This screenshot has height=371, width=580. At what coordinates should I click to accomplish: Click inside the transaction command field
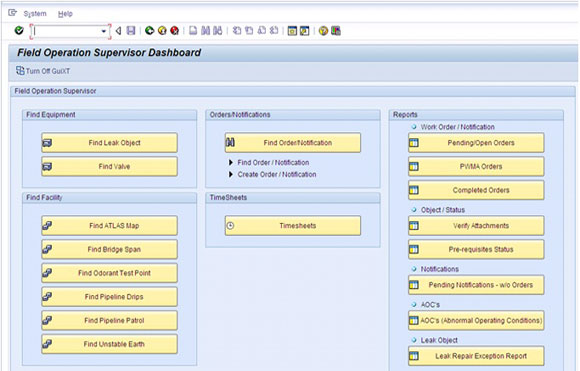[67, 31]
